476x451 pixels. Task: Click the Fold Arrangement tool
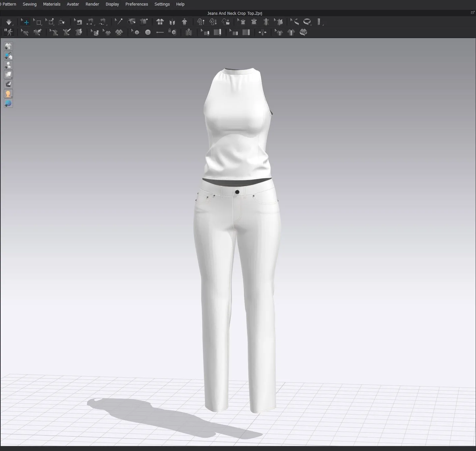(x=62, y=22)
